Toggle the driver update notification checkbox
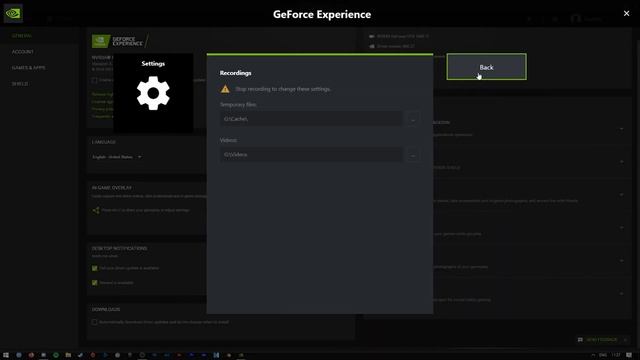Image resolution: width=640 pixels, height=360 pixels. pyautogui.click(x=95, y=268)
